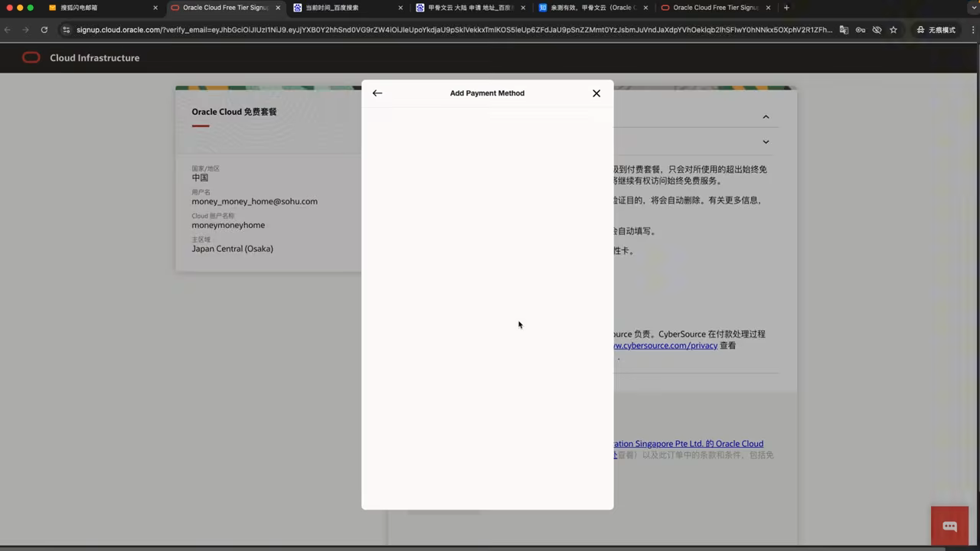
Task: Open the Oracle Cloud agreement link
Action: click(x=688, y=444)
